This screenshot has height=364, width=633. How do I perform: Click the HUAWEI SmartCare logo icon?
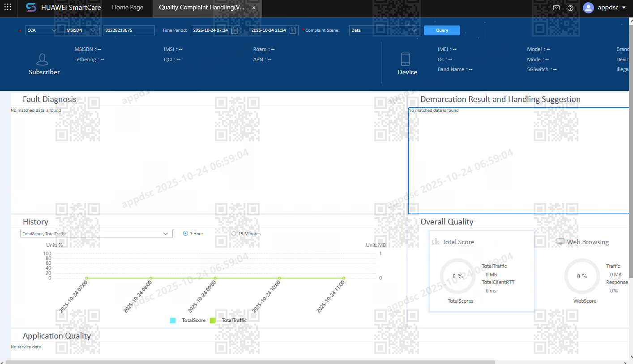click(x=31, y=8)
